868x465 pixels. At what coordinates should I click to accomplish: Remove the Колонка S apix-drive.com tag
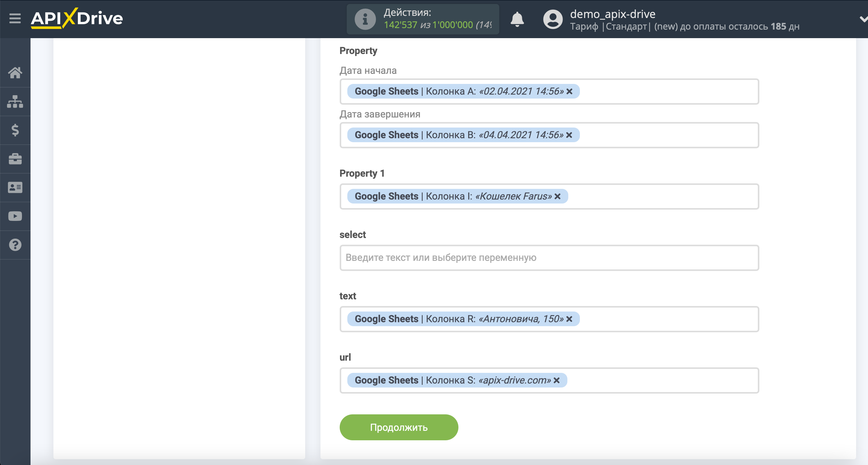pyautogui.click(x=557, y=380)
